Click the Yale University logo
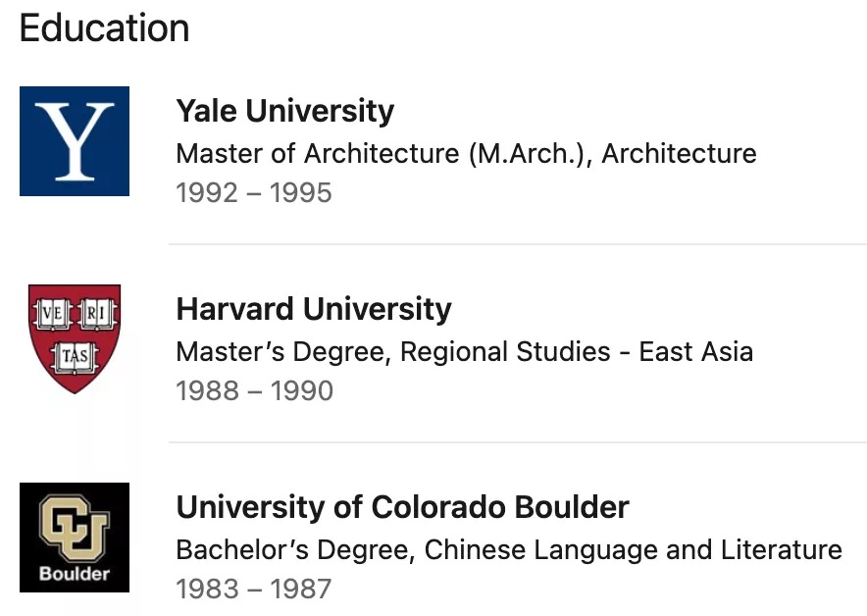The height and width of the screenshot is (616, 867). point(75,141)
